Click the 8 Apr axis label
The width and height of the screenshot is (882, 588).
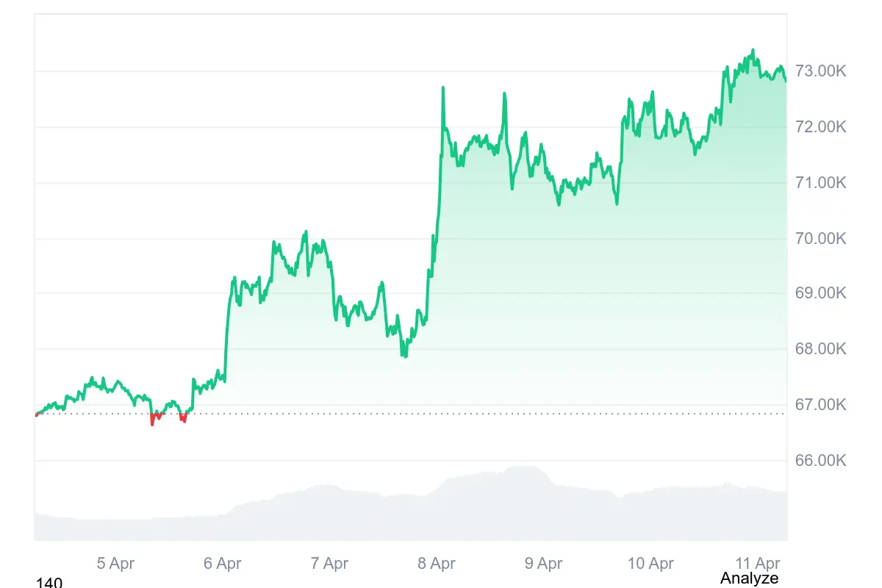[x=437, y=564]
